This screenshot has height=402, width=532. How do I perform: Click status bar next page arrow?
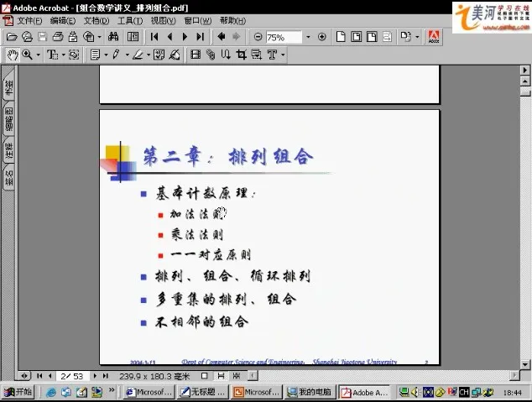click(95, 376)
